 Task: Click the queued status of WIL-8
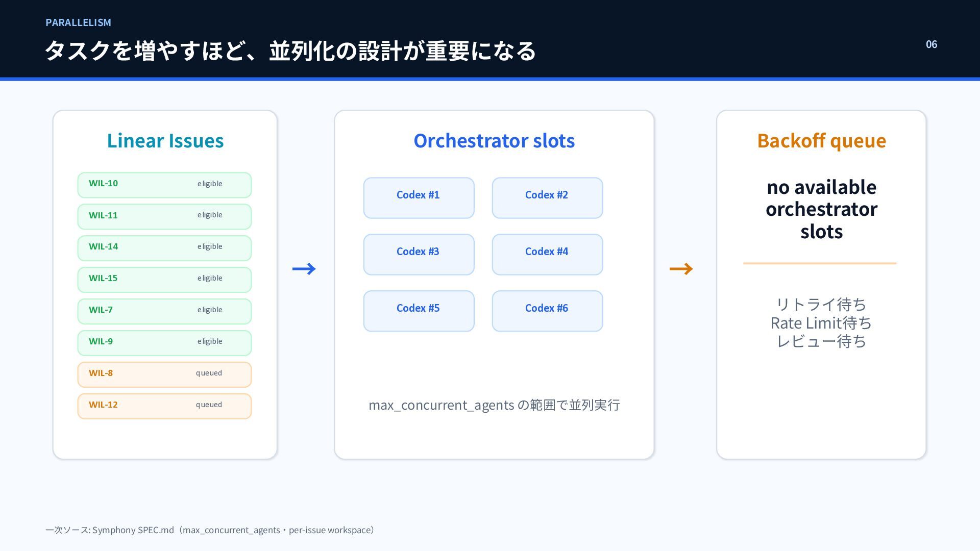coord(209,373)
